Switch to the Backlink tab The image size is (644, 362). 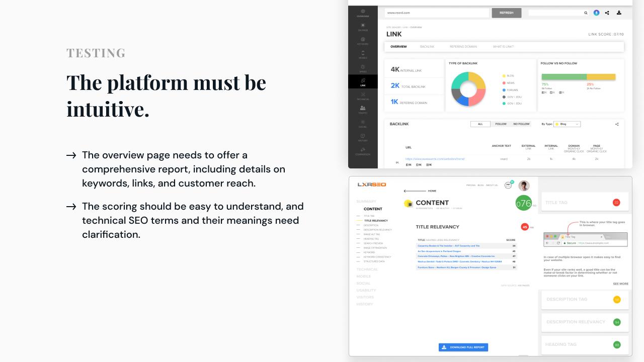tap(427, 47)
